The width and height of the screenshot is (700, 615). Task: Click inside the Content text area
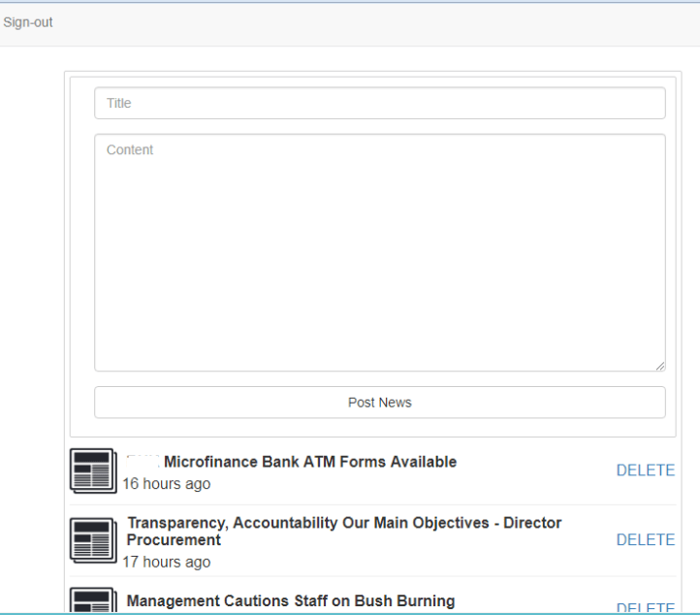point(379,252)
